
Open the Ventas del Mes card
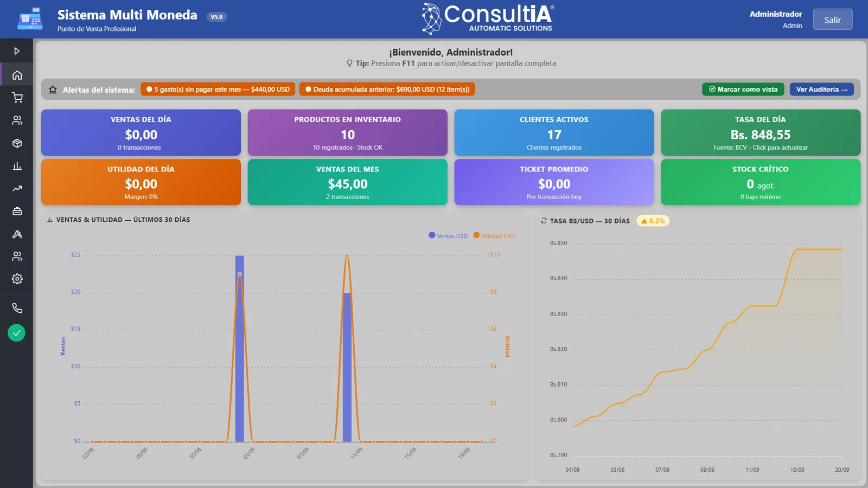(x=348, y=182)
